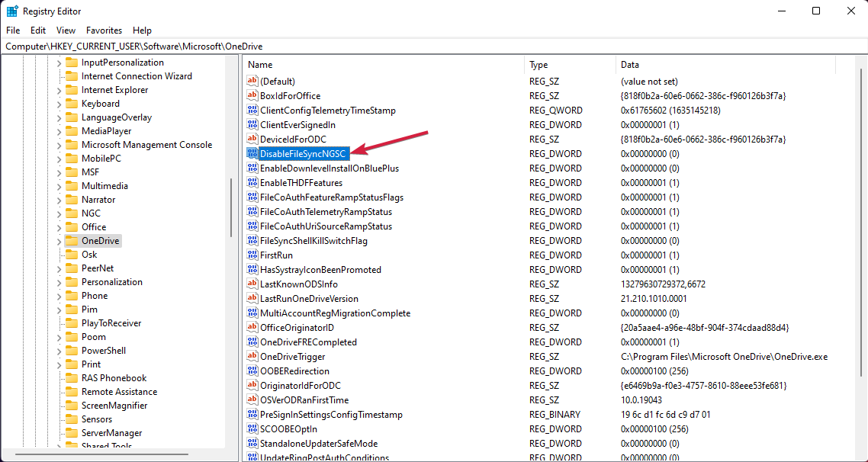Select the LanguageOverlay key

pos(116,117)
